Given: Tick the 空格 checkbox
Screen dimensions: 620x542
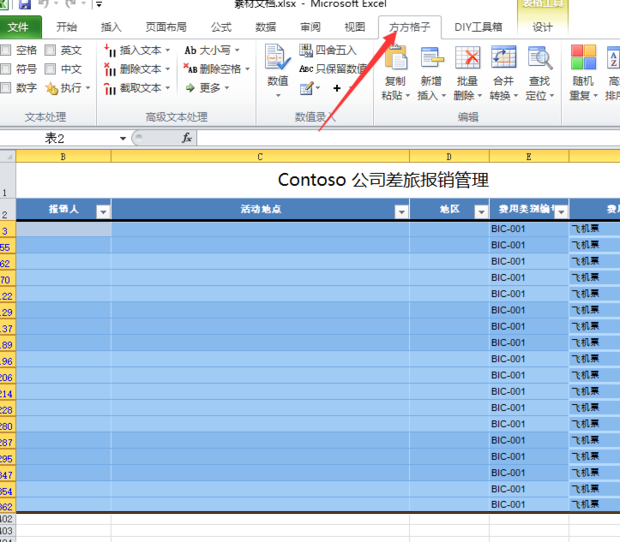Looking at the screenshot, I should (x=6, y=50).
